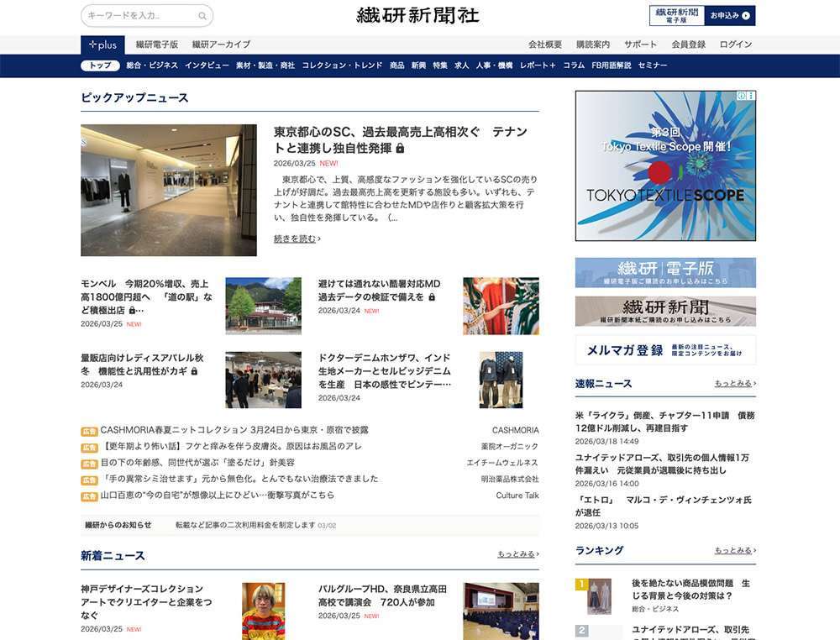The image size is (840, 640).
Task: Expand ランキング via もっとみる chevron
Action: click(x=733, y=551)
